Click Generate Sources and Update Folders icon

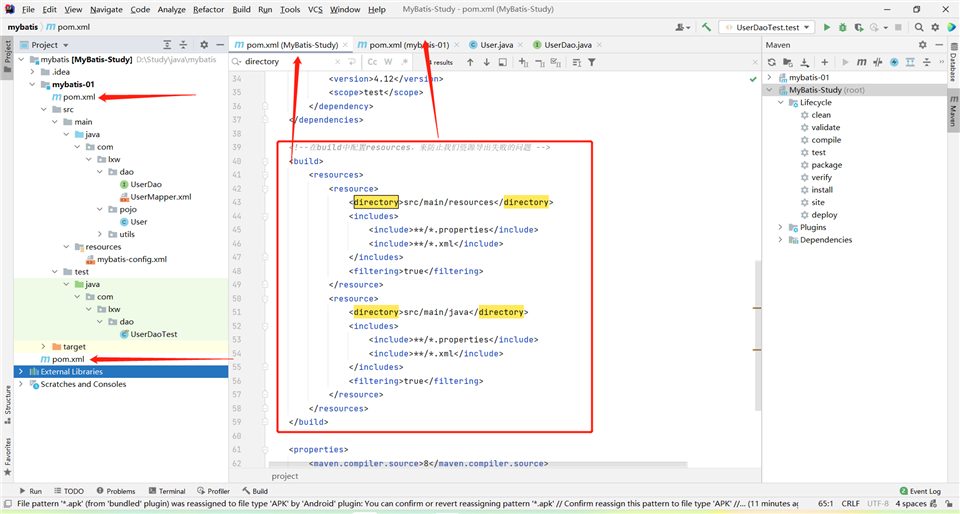tap(788, 62)
